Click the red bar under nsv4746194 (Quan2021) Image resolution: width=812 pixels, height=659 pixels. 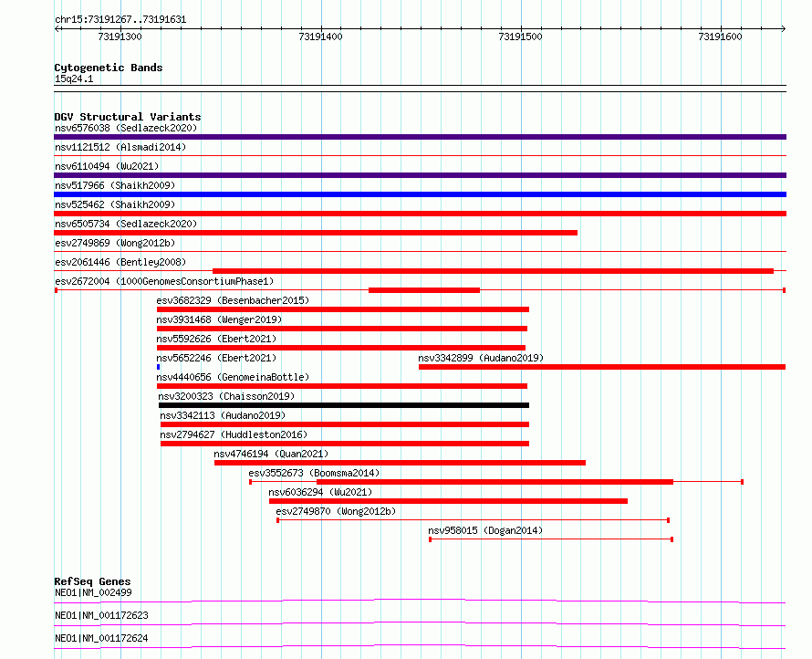(x=400, y=463)
